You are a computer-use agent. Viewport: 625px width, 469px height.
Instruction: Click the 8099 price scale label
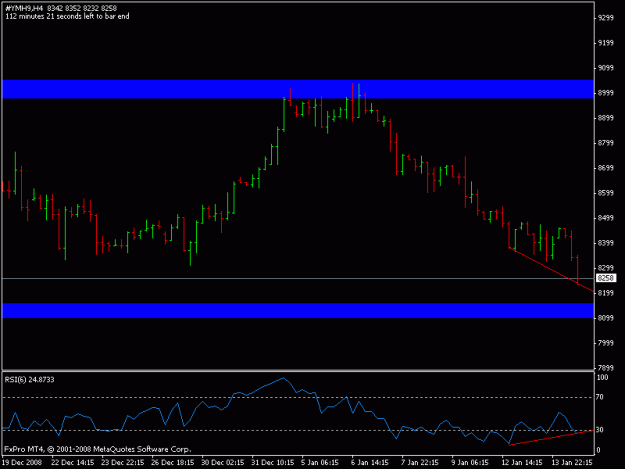click(x=606, y=318)
